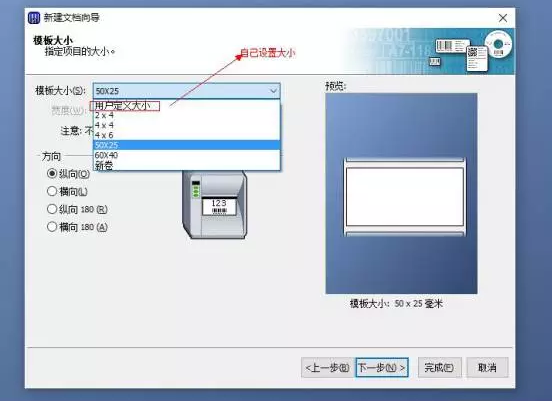The width and height of the screenshot is (552, 401).
Task: Click the BarTender app icon in title bar
Action: pos(34,18)
